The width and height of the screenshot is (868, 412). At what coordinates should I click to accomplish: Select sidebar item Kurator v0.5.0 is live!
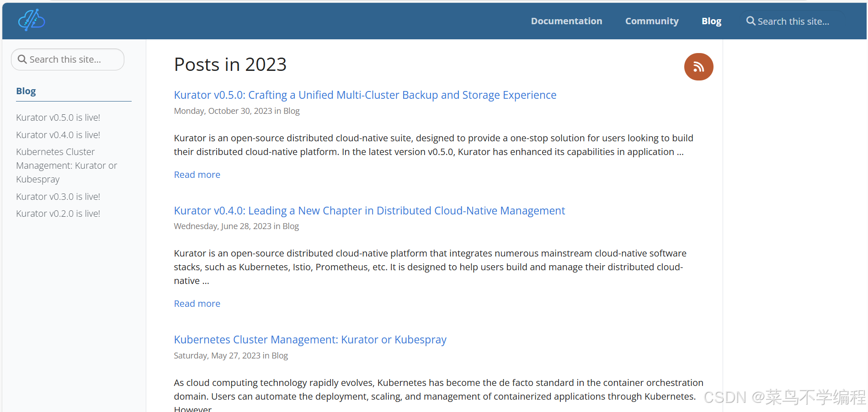[x=58, y=118]
